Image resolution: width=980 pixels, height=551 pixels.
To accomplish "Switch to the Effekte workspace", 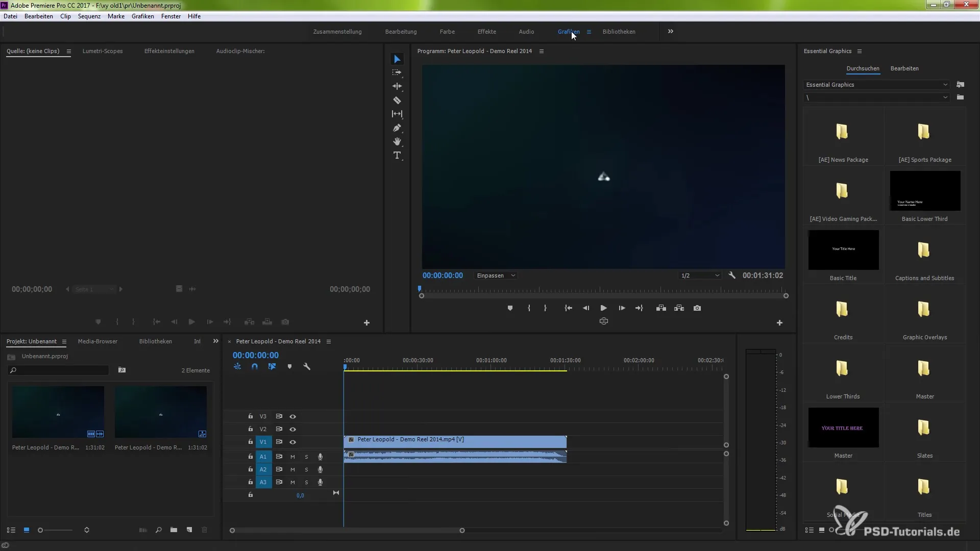I will [487, 32].
